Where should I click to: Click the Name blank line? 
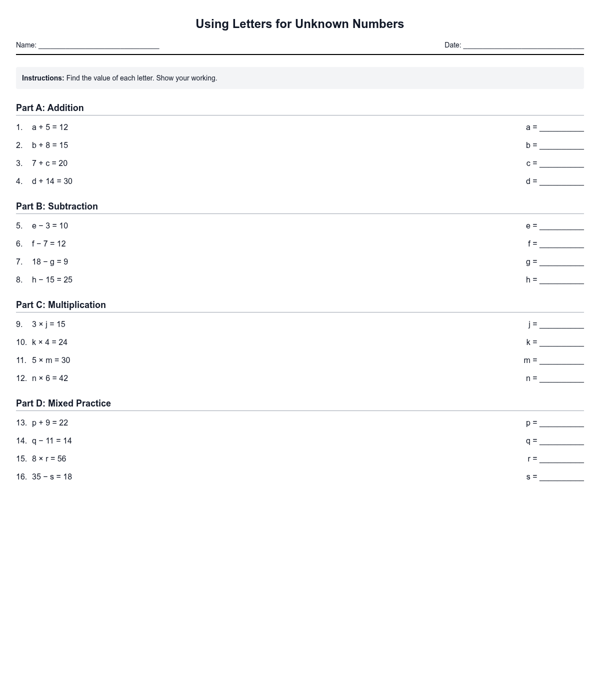pos(98,45)
